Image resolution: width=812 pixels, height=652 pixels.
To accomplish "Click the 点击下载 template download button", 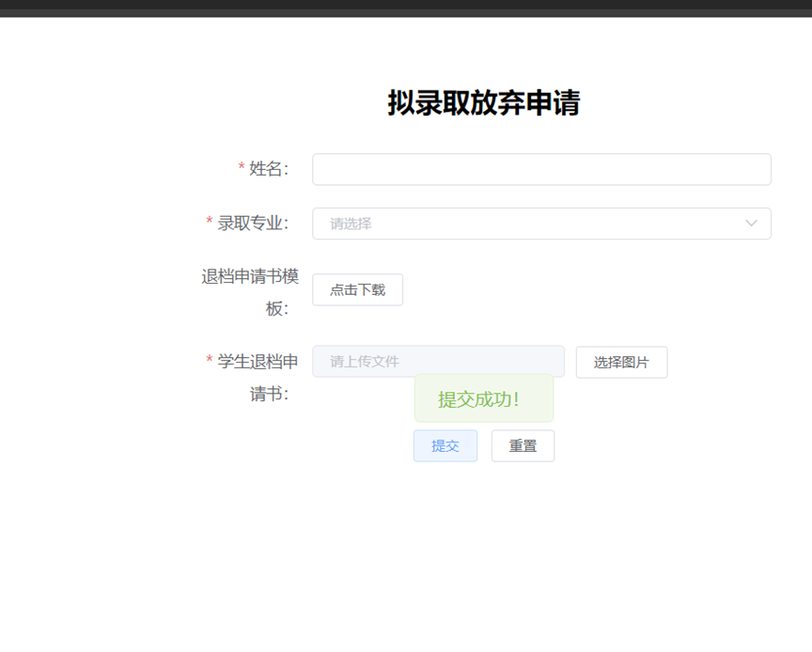I will click(357, 290).
